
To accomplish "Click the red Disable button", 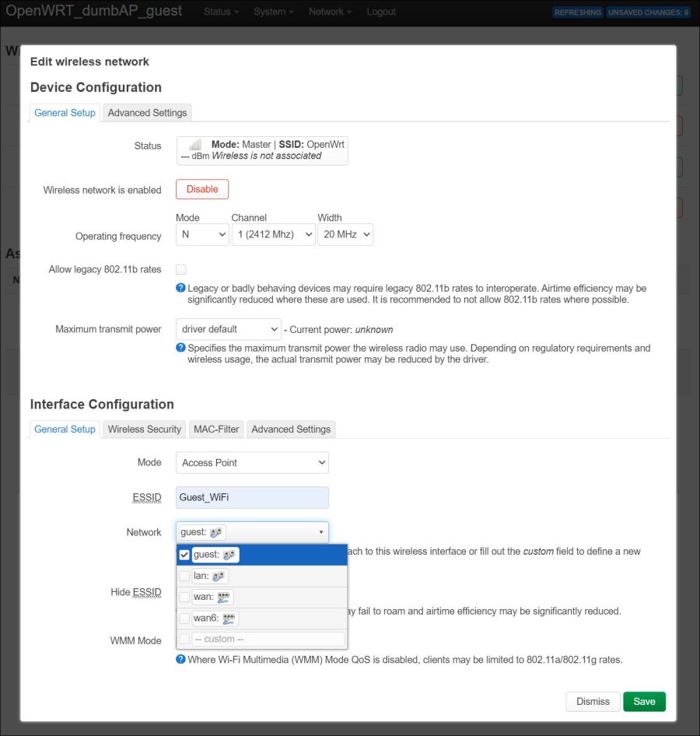I will tap(202, 189).
